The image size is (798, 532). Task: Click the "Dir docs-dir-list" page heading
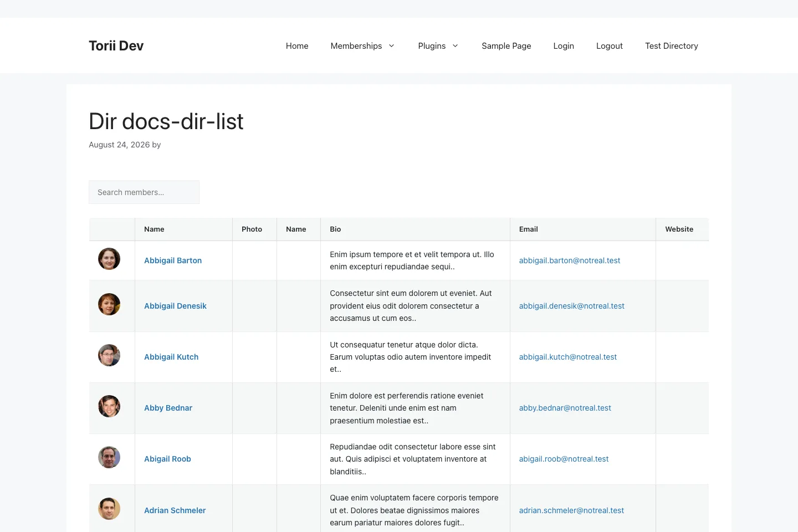[x=166, y=121]
